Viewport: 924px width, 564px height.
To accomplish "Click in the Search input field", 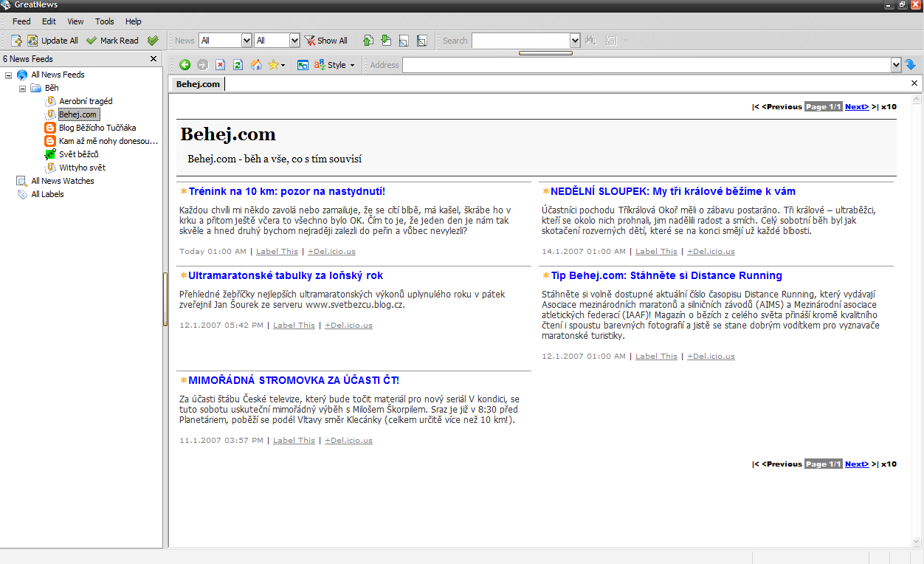I will pos(521,41).
